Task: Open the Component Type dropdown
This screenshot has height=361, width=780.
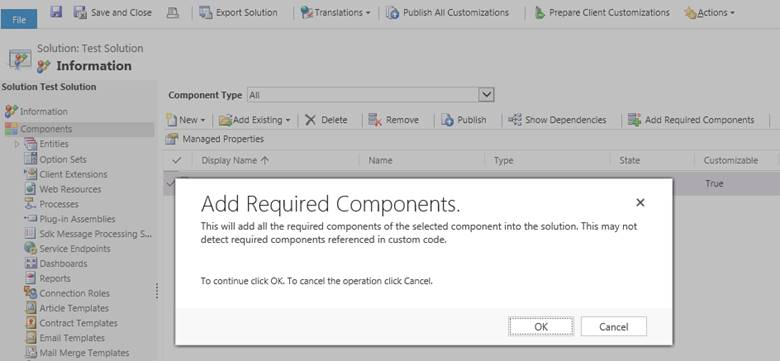Action: (x=486, y=94)
